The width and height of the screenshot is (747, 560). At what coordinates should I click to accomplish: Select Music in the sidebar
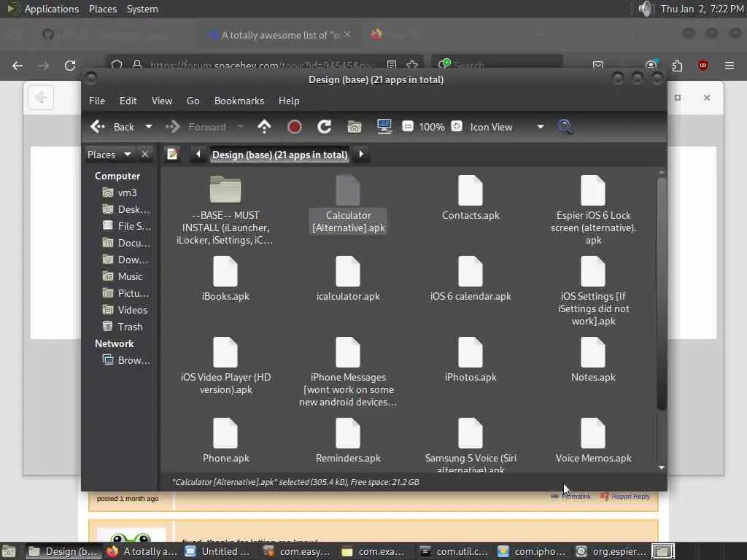(x=123, y=276)
